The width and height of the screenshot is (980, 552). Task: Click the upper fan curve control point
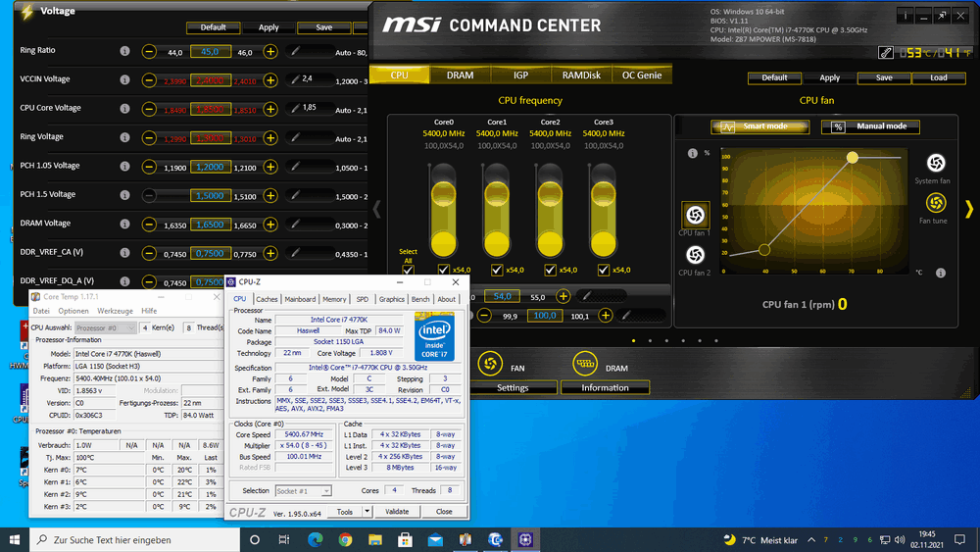click(x=853, y=158)
